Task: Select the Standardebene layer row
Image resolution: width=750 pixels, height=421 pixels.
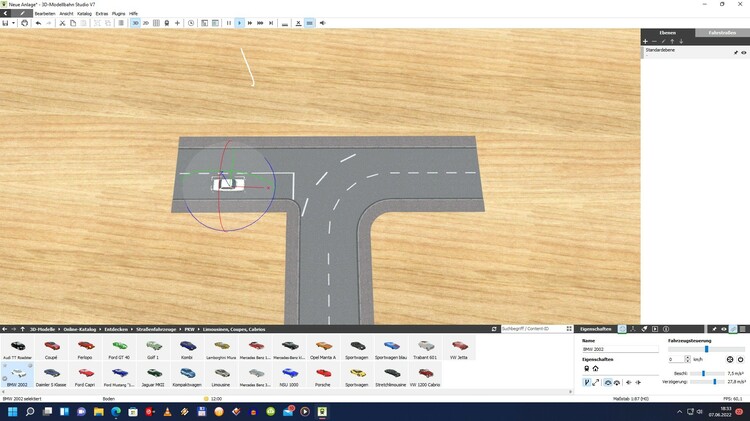Action: tap(695, 53)
